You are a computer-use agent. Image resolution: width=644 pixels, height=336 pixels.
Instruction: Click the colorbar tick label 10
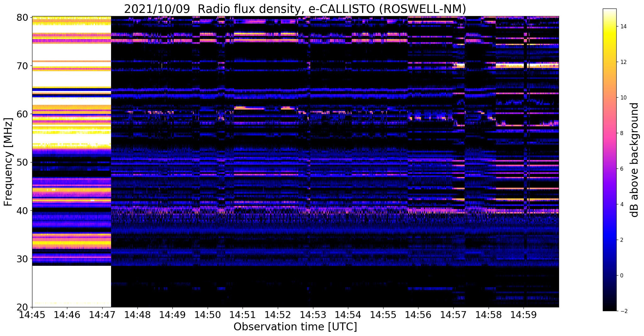click(x=623, y=98)
